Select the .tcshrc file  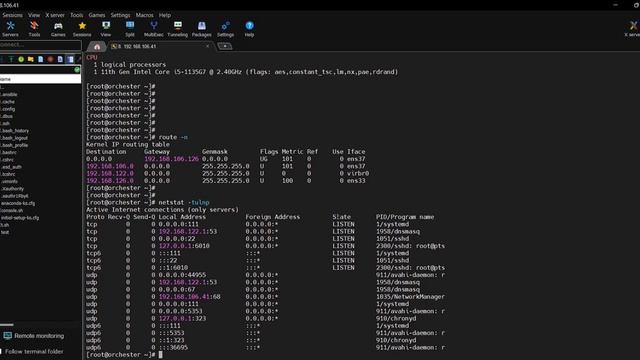pos(8,174)
